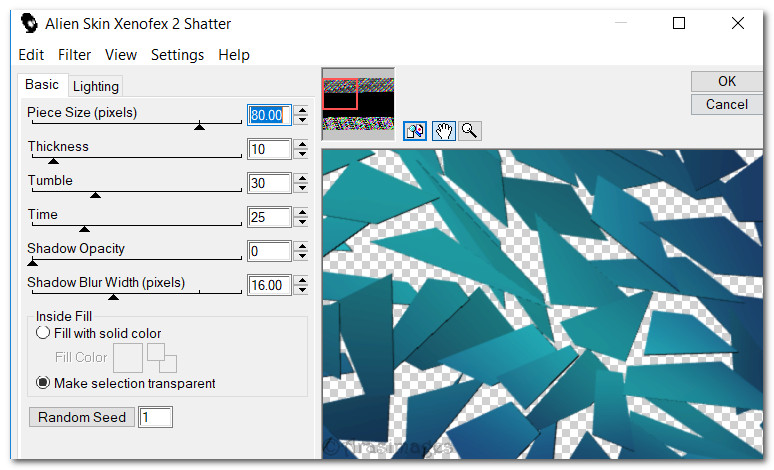Open the Edit menu

(x=31, y=55)
